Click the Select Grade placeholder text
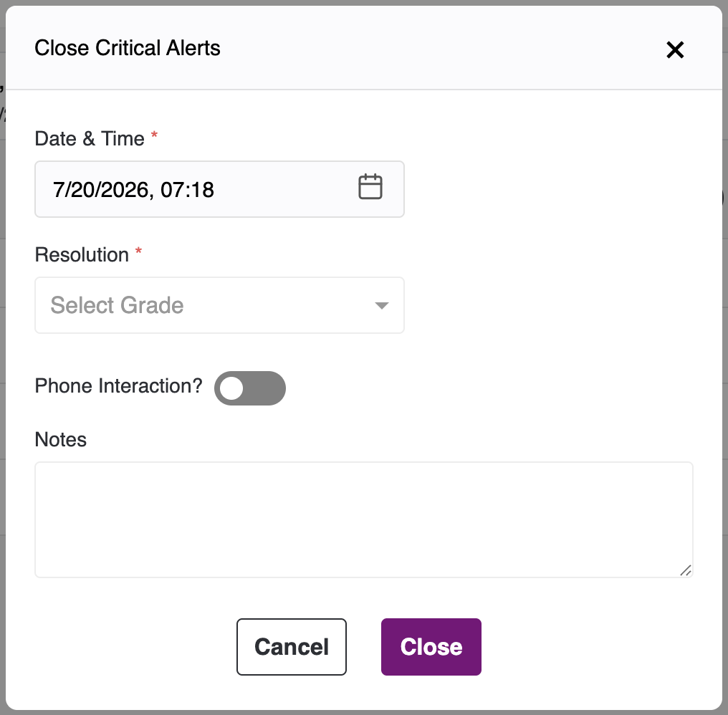The height and width of the screenshot is (715, 728). click(x=117, y=305)
